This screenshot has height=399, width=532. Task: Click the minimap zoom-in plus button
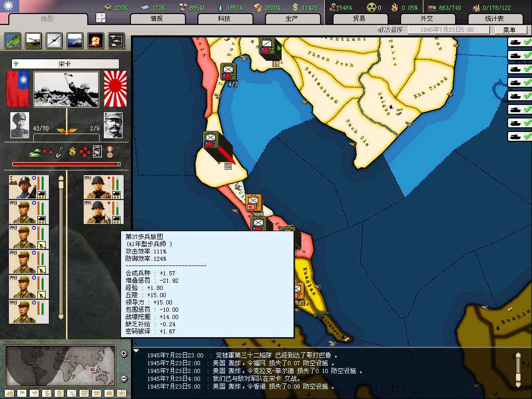[124, 354]
